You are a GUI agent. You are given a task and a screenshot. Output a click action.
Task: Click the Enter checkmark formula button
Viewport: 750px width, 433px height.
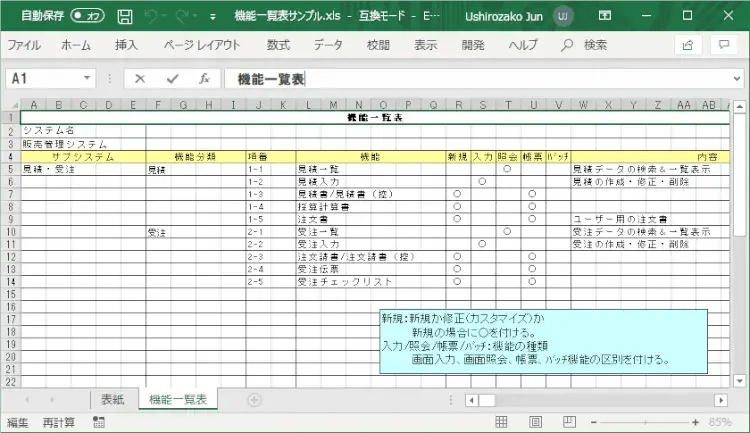(172, 78)
